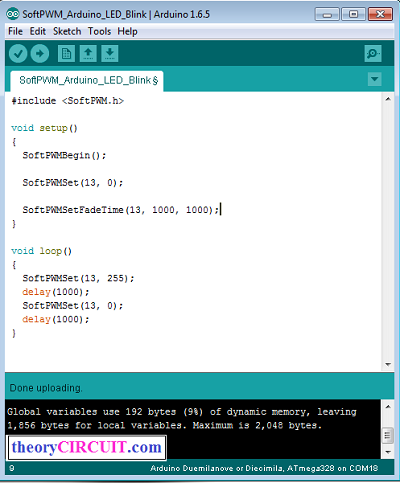Click the 'SoftPWMSetFadeTime(13, 1000, 1000);' line

click(x=121, y=210)
